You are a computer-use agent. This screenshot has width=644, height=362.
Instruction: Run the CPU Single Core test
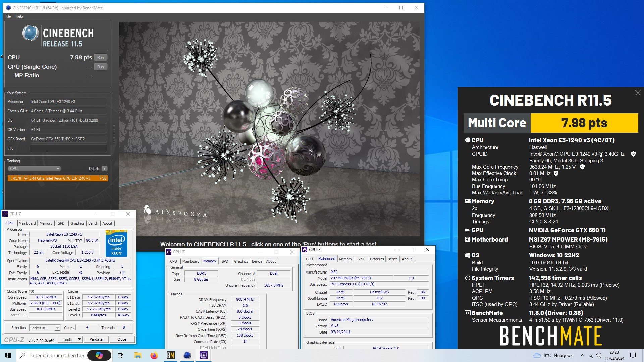(x=100, y=67)
